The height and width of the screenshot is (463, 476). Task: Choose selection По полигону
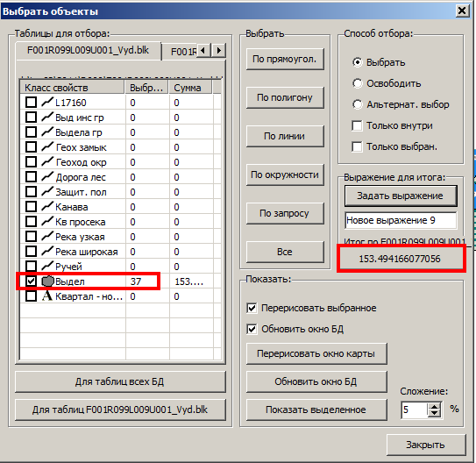[x=285, y=97]
